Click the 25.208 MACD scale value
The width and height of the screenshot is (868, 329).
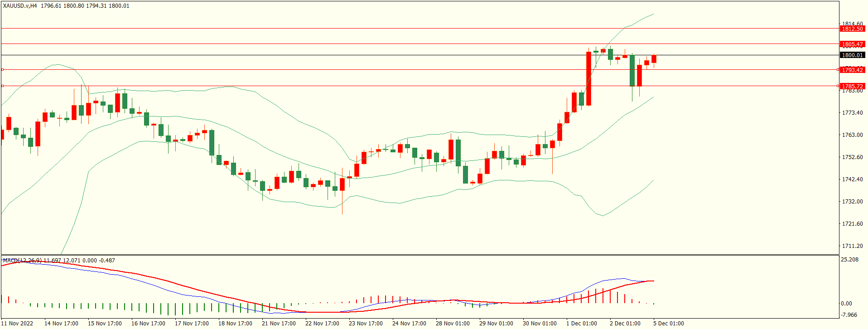click(849, 260)
